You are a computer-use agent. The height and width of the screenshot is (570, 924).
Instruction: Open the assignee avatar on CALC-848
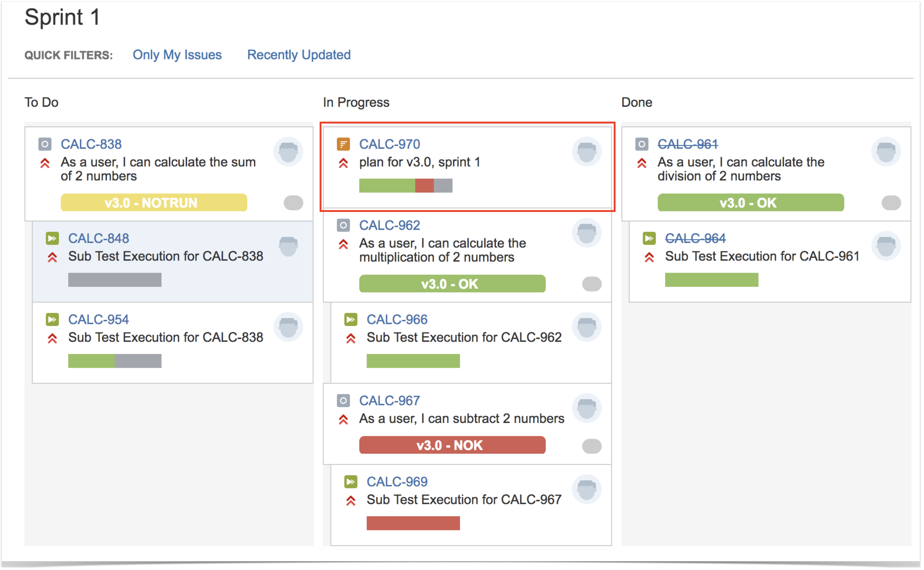288,246
